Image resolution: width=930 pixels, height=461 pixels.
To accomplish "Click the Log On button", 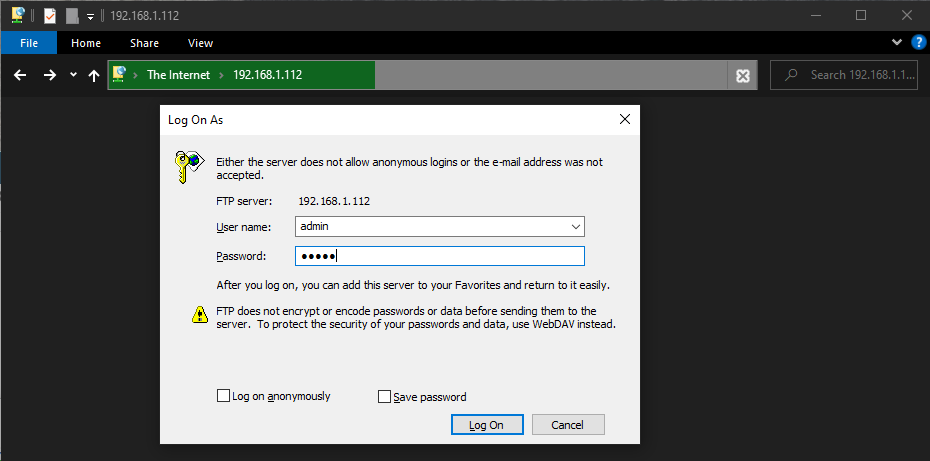I will [x=486, y=425].
